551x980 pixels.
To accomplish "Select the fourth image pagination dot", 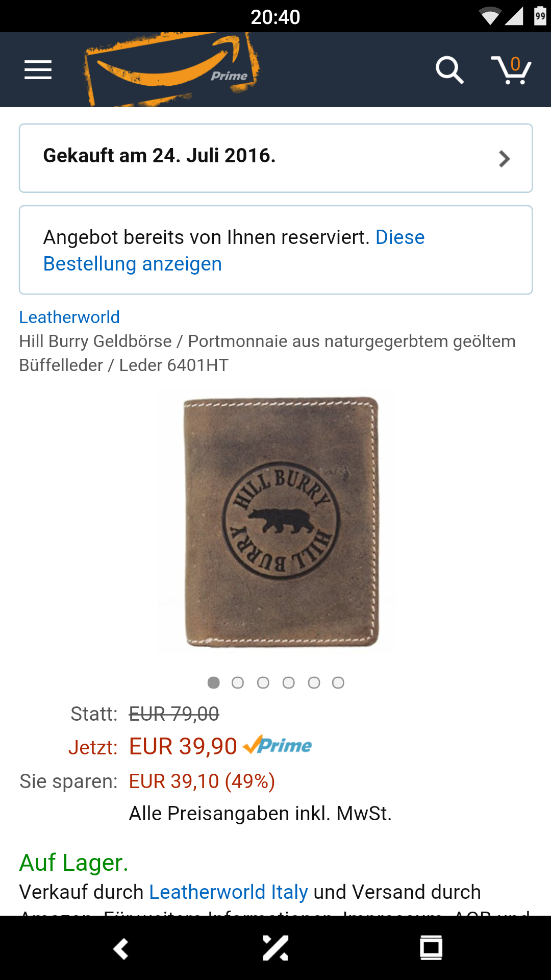I will coord(289,683).
